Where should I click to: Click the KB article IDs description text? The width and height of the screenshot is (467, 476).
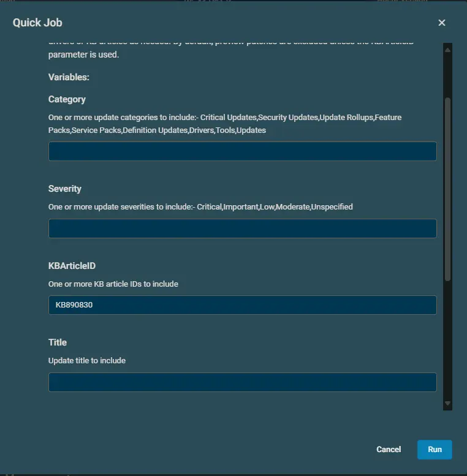point(113,284)
